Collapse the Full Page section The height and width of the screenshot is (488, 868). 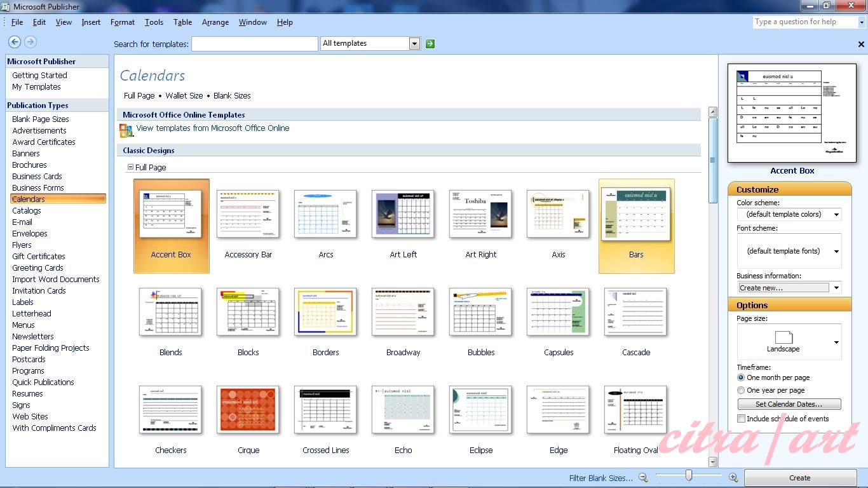(x=130, y=167)
